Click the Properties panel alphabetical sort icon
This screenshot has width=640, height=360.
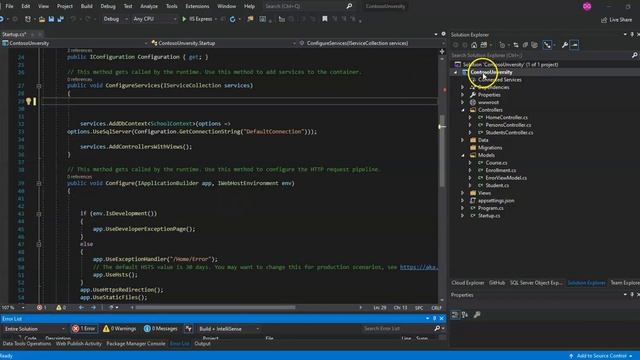click(465, 315)
